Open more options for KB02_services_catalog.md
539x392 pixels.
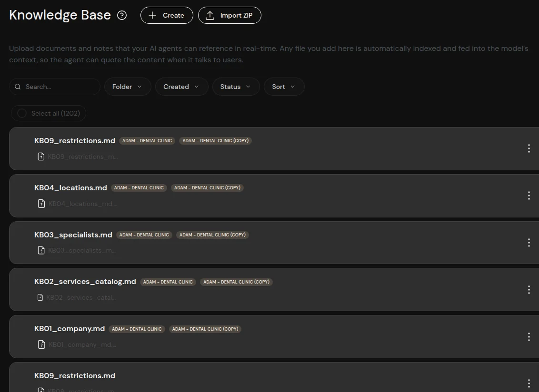(529, 290)
